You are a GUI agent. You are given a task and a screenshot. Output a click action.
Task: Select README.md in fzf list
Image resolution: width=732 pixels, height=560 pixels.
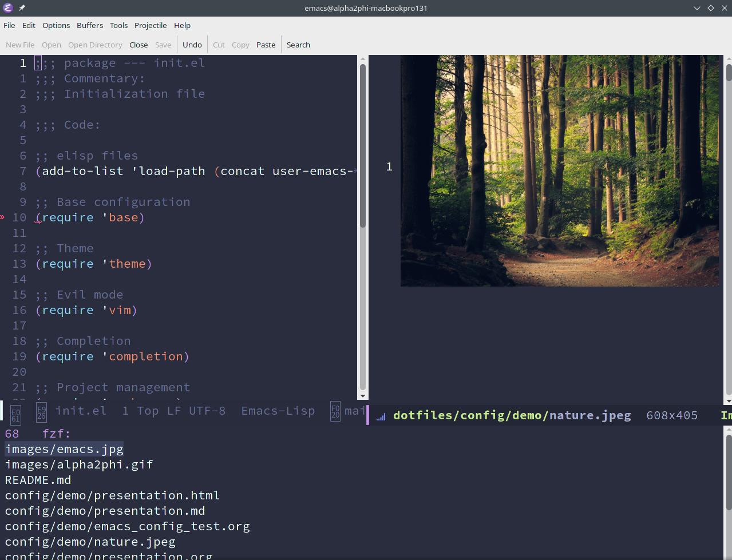point(38,480)
